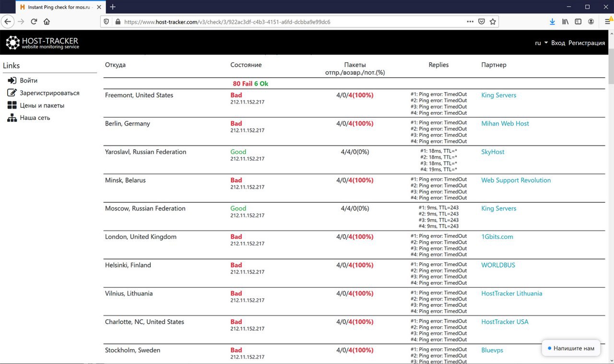The height and width of the screenshot is (364, 614).
Task: Click the Вход login link
Action: tap(558, 43)
